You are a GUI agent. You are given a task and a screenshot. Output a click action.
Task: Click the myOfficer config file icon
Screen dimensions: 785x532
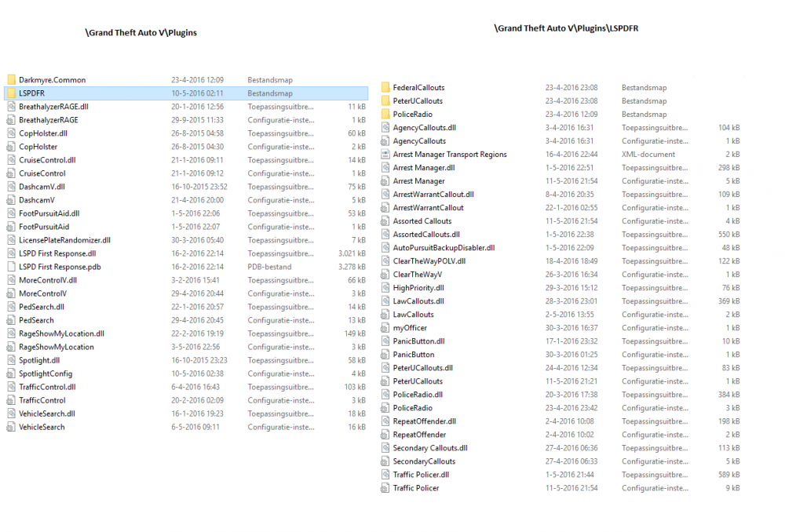(385, 328)
